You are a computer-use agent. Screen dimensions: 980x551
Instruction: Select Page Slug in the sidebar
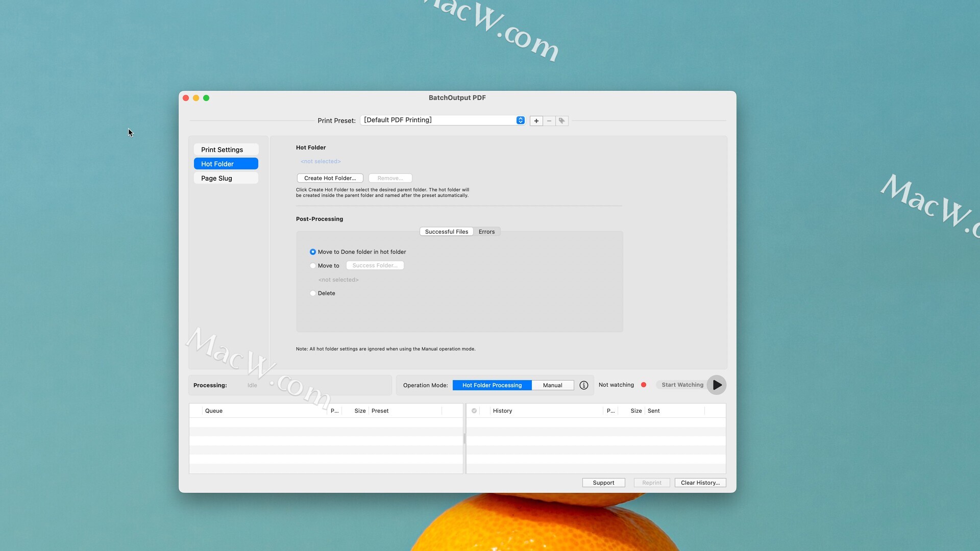coord(226,178)
